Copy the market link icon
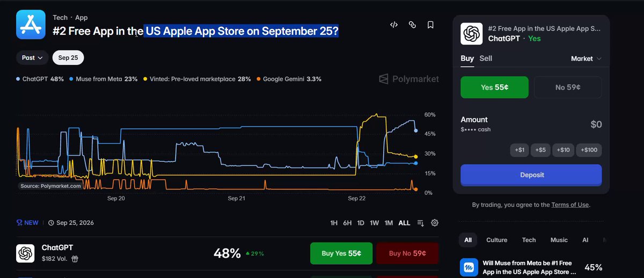The height and width of the screenshot is (278, 644). click(x=412, y=25)
